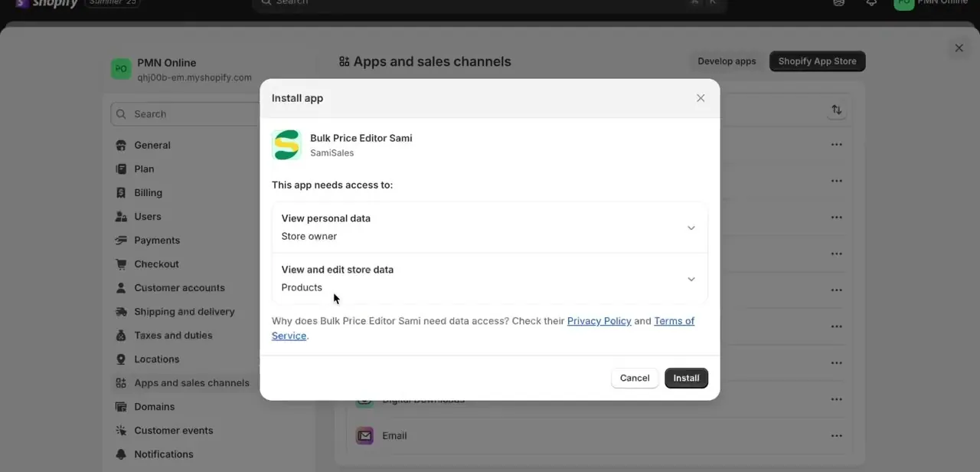The height and width of the screenshot is (472, 980).
Task: Focus the settings Search field
Action: 185,114
